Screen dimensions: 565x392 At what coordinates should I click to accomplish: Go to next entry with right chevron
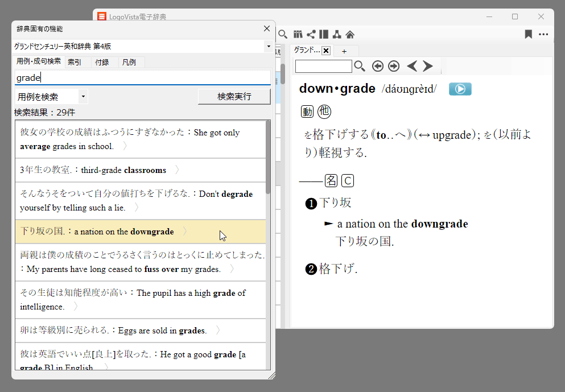428,67
